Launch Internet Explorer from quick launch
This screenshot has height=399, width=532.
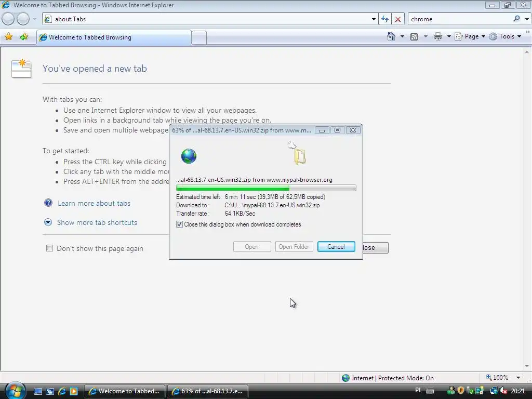click(62, 391)
